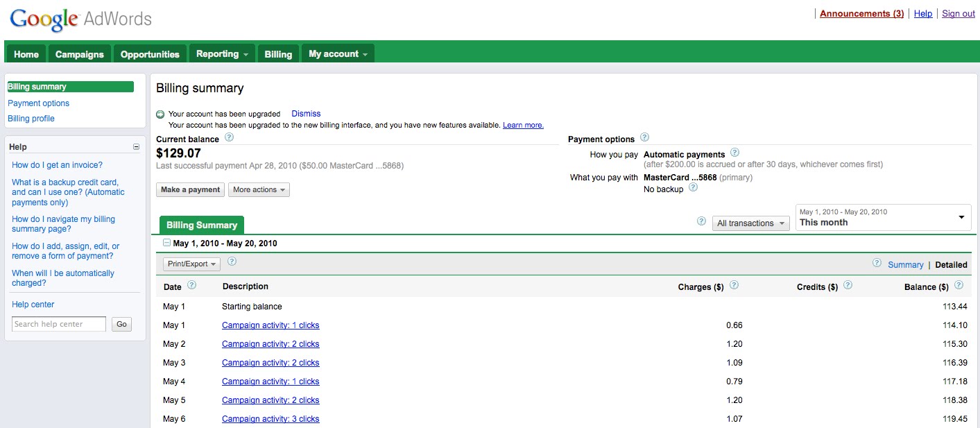The width and height of the screenshot is (980, 428).
Task: Open add or remove payment form help
Action: point(65,251)
